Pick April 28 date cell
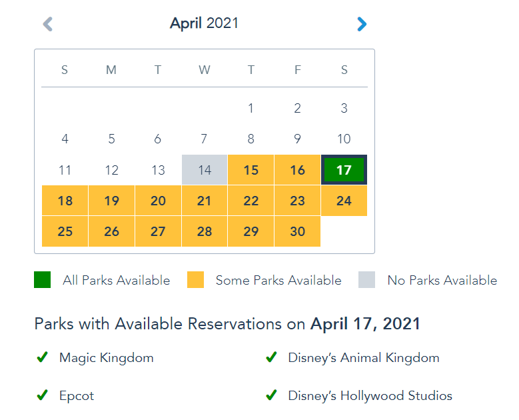 [205, 231]
